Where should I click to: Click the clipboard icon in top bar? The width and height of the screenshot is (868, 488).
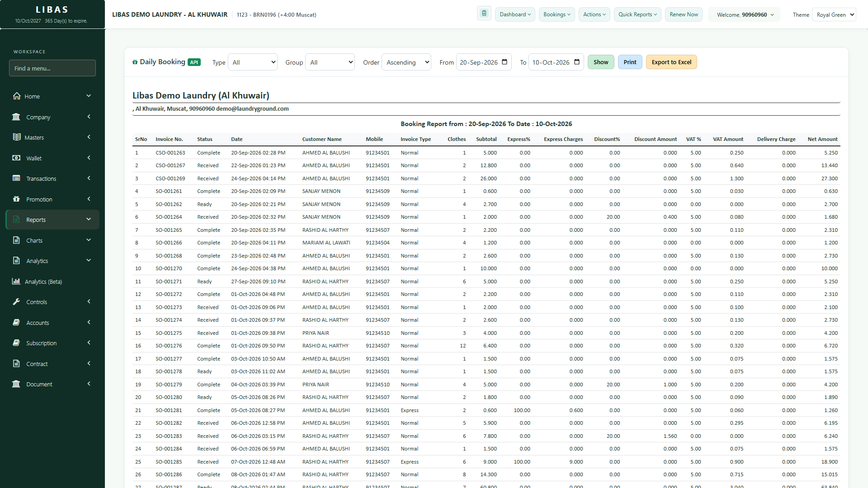[x=484, y=14]
